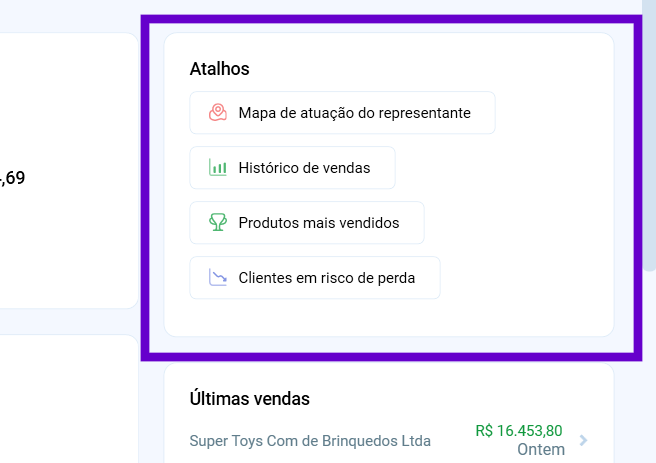Viewport: 656px width, 463px height.
Task: Open the Histórico de vendas shortcut
Action: (304, 168)
